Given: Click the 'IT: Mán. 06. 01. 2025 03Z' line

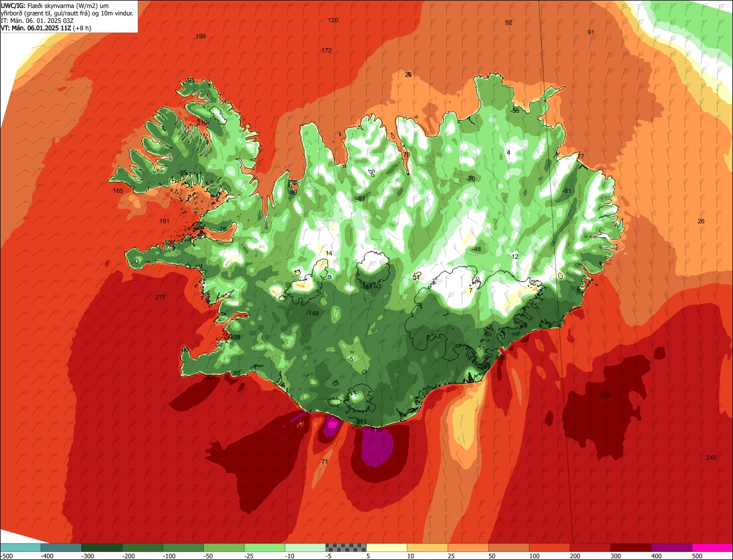Looking at the screenshot, I should [37, 20].
